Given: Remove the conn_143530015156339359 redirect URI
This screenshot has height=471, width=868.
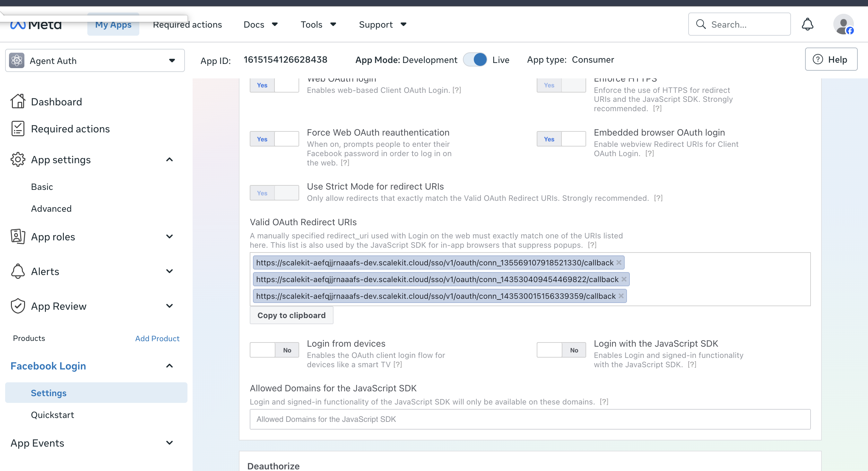Looking at the screenshot, I should (621, 296).
